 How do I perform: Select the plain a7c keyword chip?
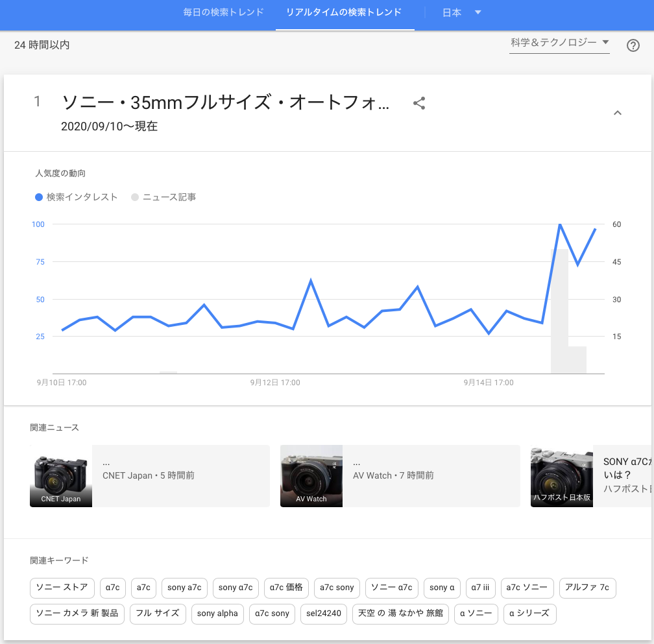143,588
